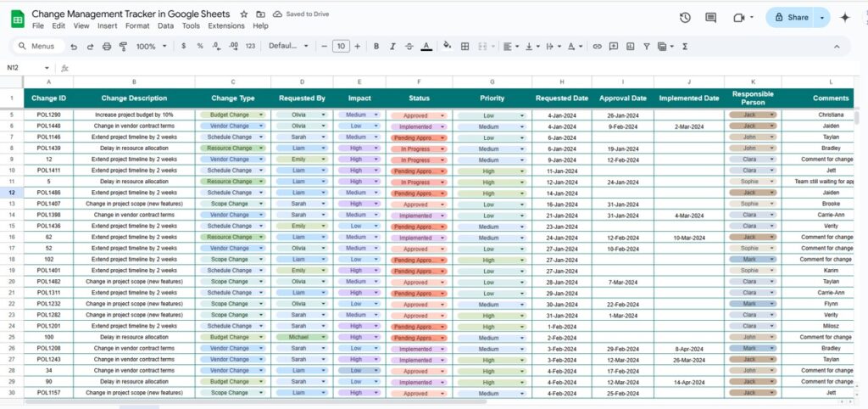Viewport: 868px width, 409px height.
Task: Open the Insert menu
Action: 108,26
